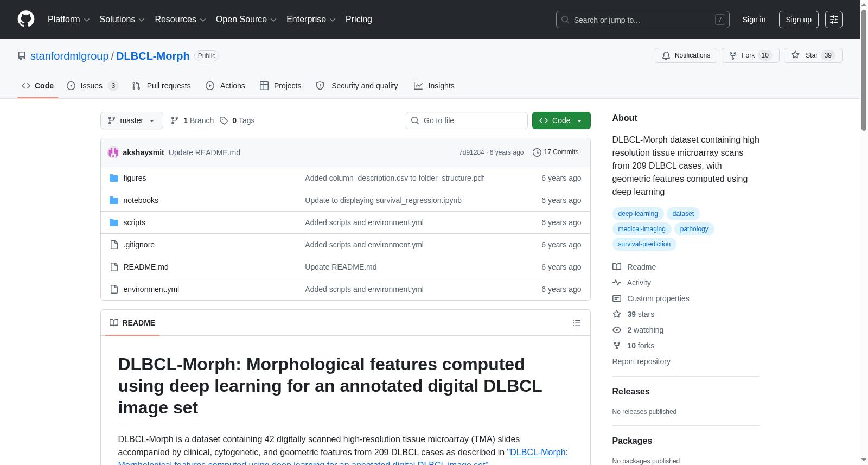Screen dimensions: 868x465
Task: Open the README outline list icon
Action: (577, 323)
